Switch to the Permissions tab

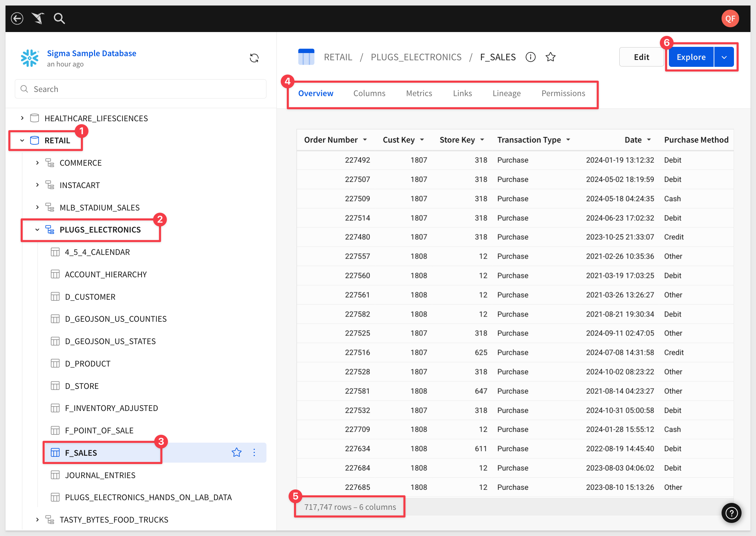[x=563, y=93]
